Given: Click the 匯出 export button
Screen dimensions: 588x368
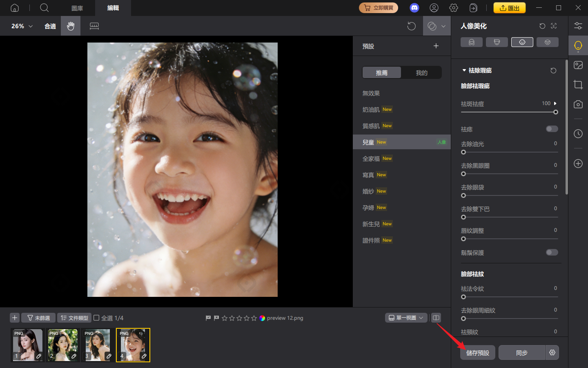Looking at the screenshot, I should (509, 8).
